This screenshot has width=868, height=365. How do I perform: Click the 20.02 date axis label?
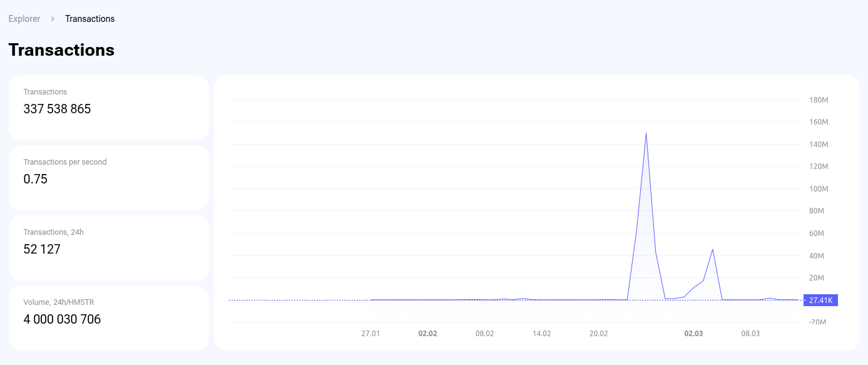(x=598, y=334)
